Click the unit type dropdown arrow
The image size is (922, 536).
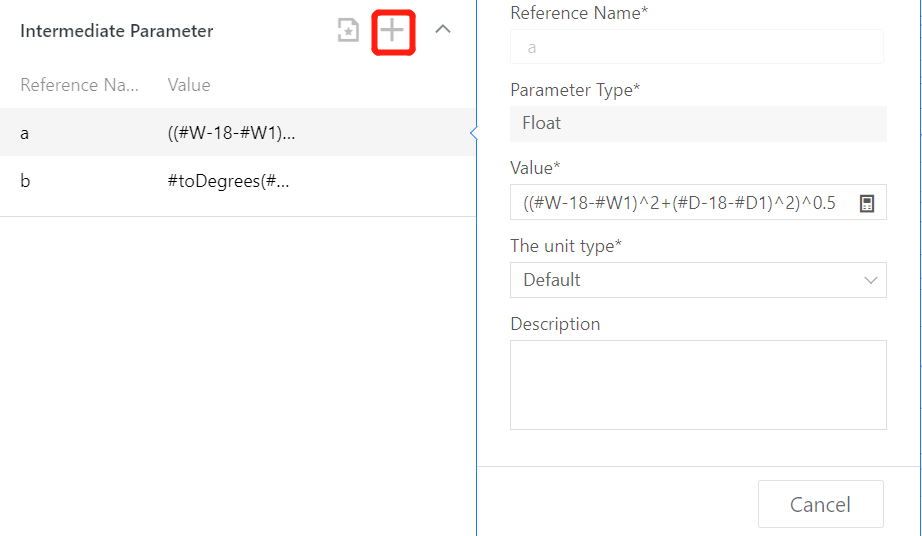[870, 280]
